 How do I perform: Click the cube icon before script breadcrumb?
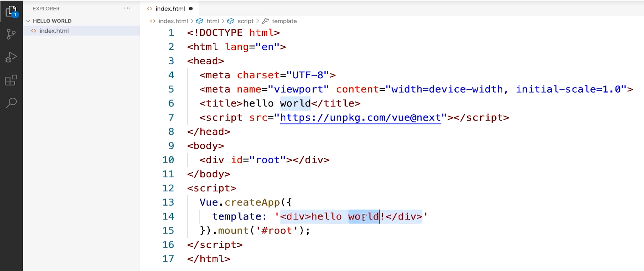pyautogui.click(x=231, y=21)
